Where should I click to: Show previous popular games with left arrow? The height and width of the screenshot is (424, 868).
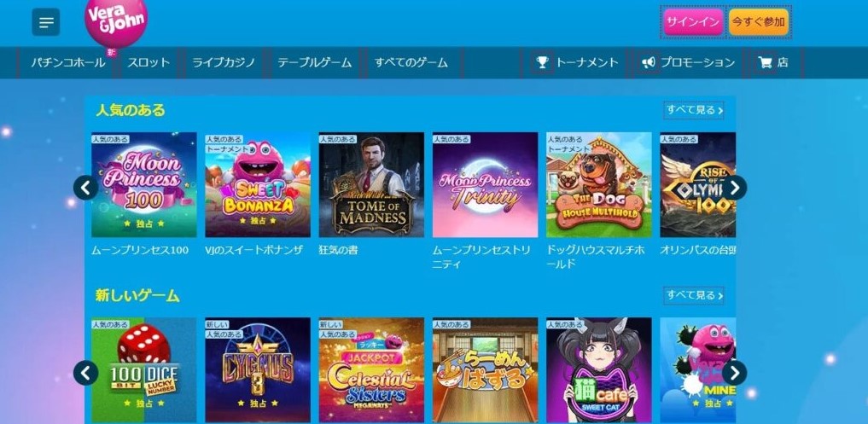[86, 188]
